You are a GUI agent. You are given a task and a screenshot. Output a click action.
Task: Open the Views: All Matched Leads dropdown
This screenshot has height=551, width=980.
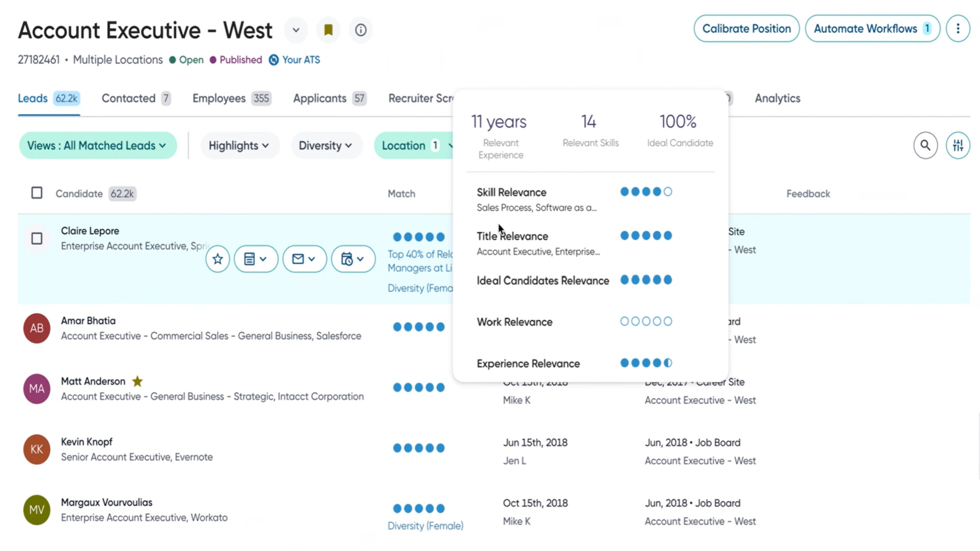point(97,145)
